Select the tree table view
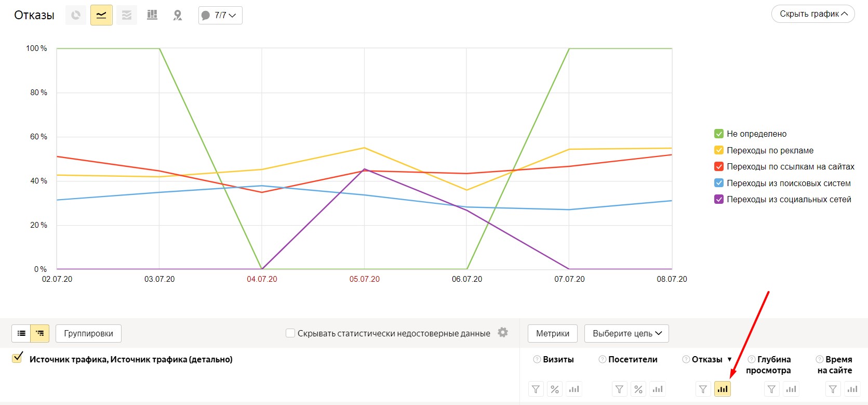Viewport: 868px width, 405px height. pyautogui.click(x=40, y=333)
